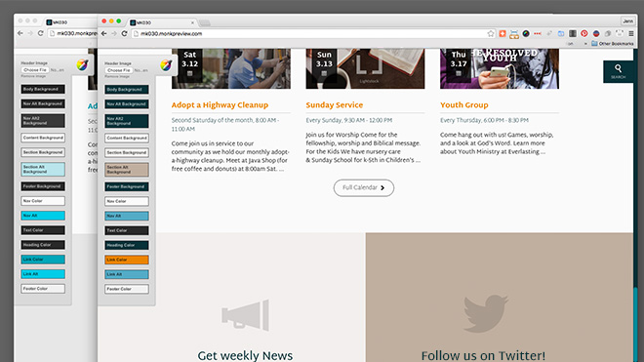Click the orange plus extension icon
The height and width of the screenshot is (362, 644).
tap(502, 34)
